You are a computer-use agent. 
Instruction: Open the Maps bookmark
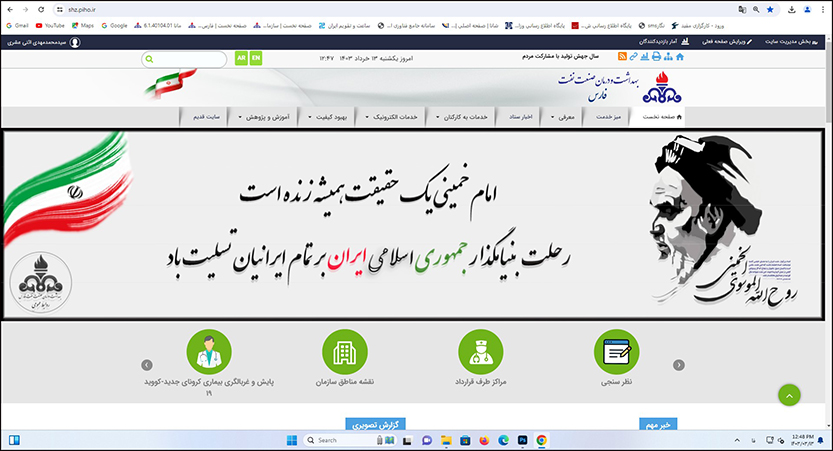pos(83,25)
